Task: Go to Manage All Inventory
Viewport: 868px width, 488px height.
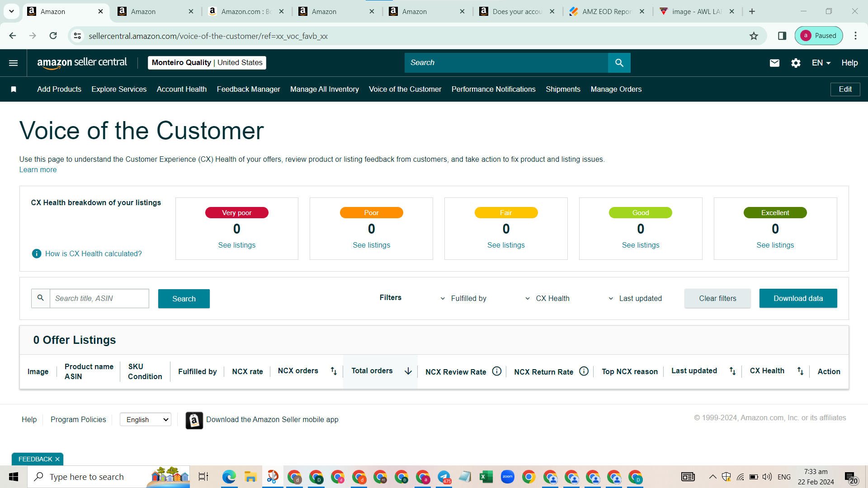Action: point(325,89)
